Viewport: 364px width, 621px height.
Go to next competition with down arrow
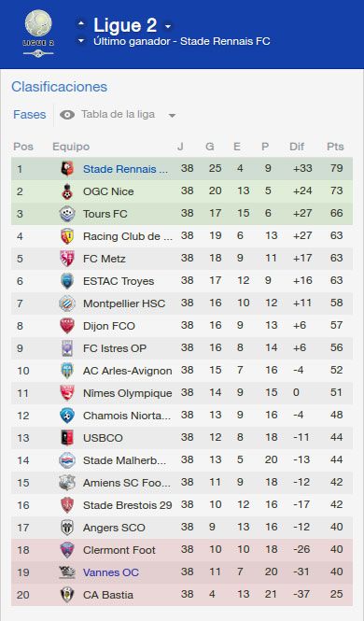click(x=81, y=40)
